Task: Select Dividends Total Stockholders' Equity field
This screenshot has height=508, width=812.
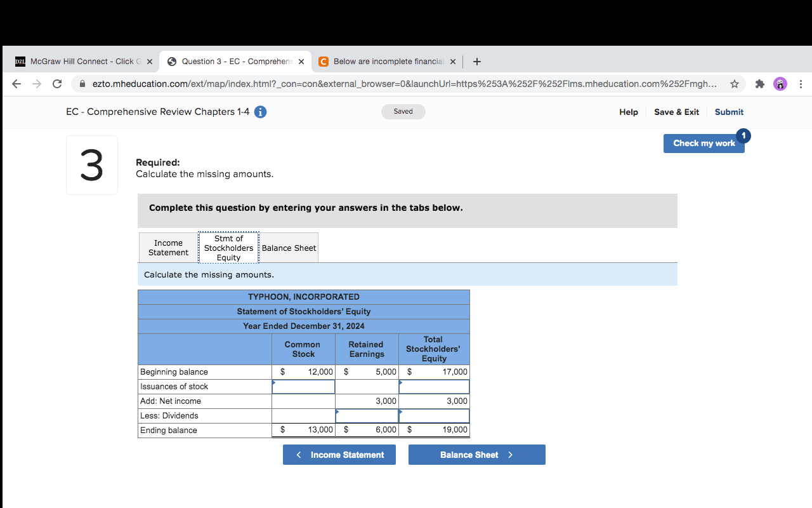Action: click(435, 416)
